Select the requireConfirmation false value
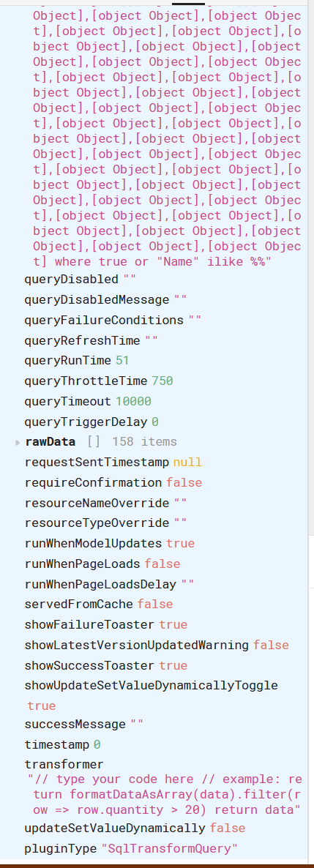The image size is (314, 868). click(x=184, y=483)
